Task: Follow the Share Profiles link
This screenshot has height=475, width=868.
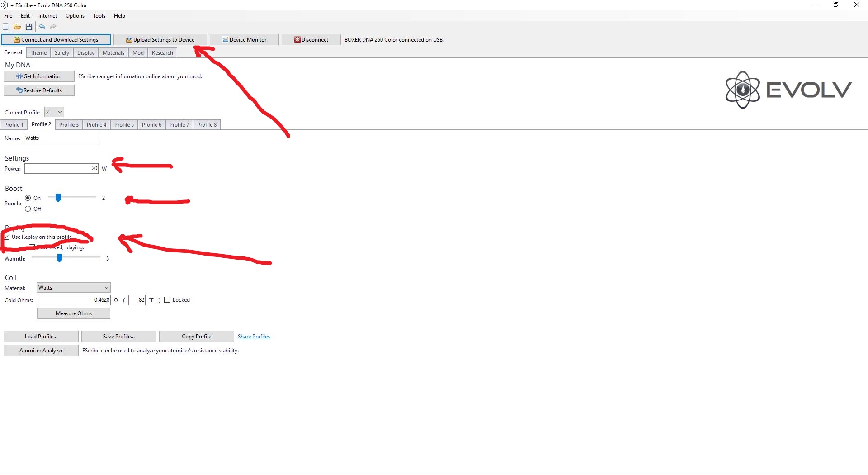Action: (x=254, y=337)
